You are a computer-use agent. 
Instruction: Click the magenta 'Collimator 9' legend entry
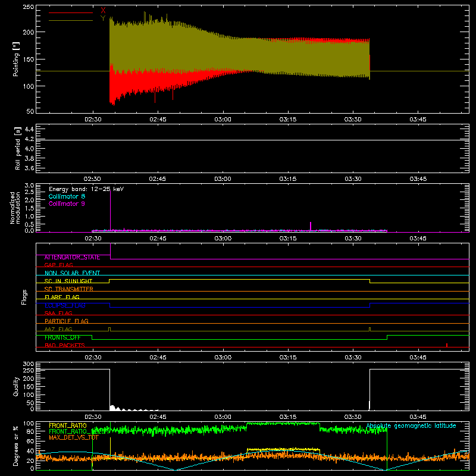[67, 203]
